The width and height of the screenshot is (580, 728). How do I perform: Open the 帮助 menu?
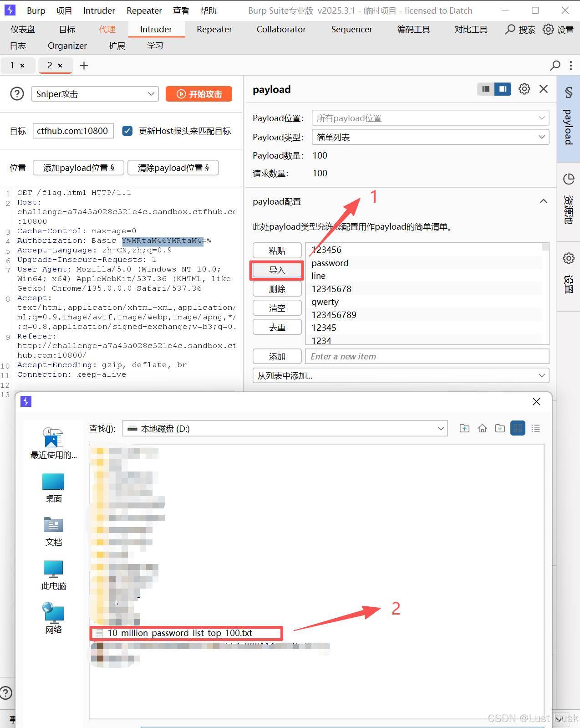point(209,10)
